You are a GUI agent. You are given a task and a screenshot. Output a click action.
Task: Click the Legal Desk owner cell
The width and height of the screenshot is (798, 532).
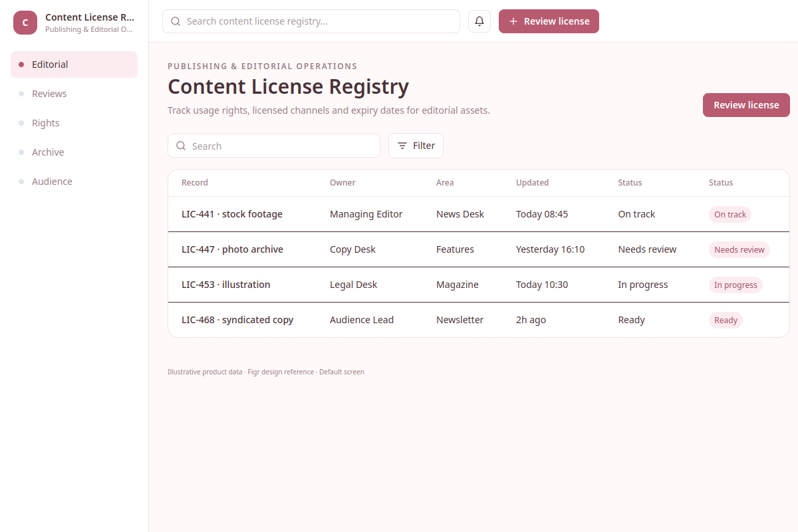[x=353, y=285]
